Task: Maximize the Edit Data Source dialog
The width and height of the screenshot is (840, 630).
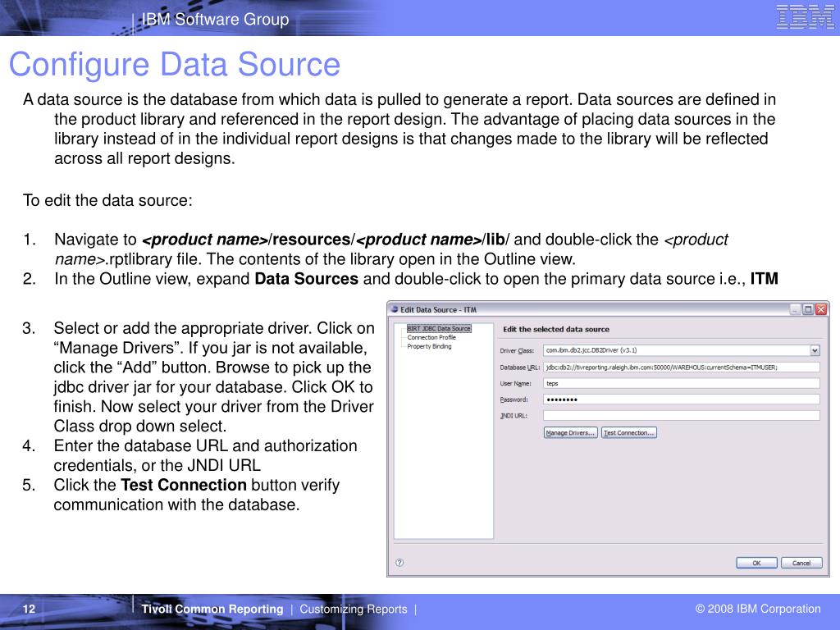Action: tap(808, 309)
